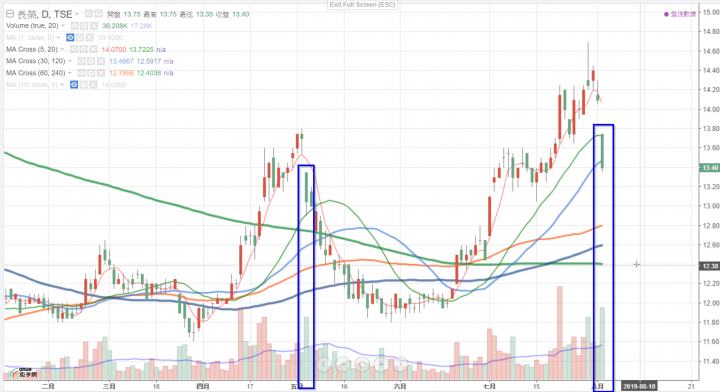Click the 14.0700 MA Cross value

point(113,50)
